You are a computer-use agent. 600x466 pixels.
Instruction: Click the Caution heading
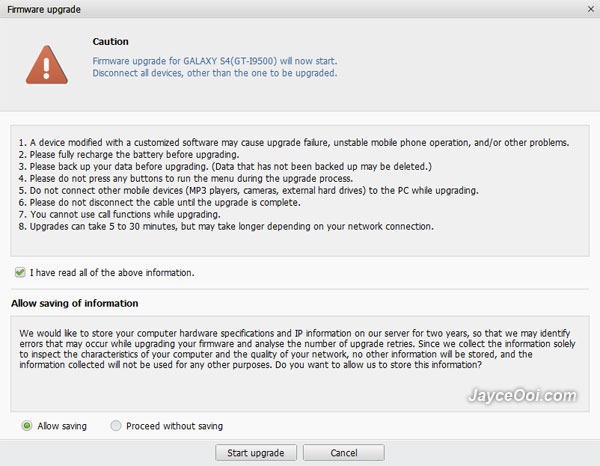(x=110, y=41)
